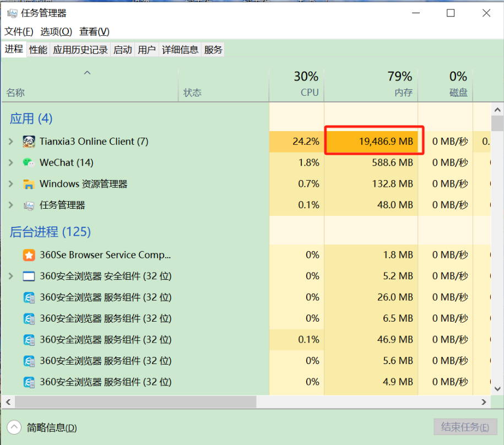
Task: Click the 46.9 MB memory cell
Action: pos(371,340)
